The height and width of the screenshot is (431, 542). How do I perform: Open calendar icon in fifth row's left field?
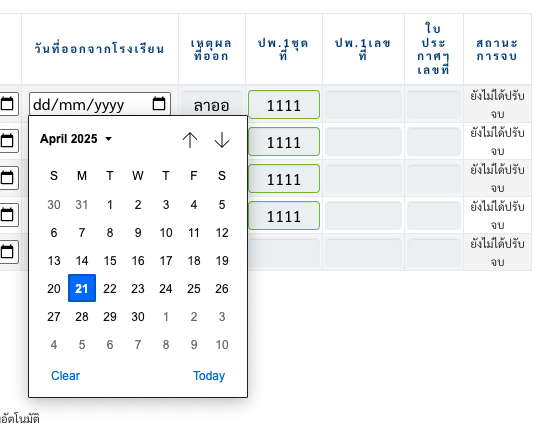pos(7,252)
